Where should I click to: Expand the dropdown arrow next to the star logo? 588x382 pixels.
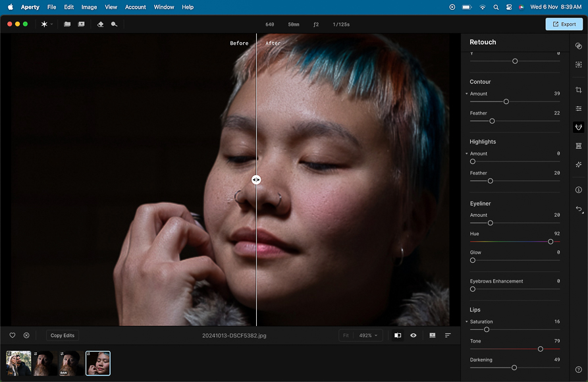click(x=51, y=24)
